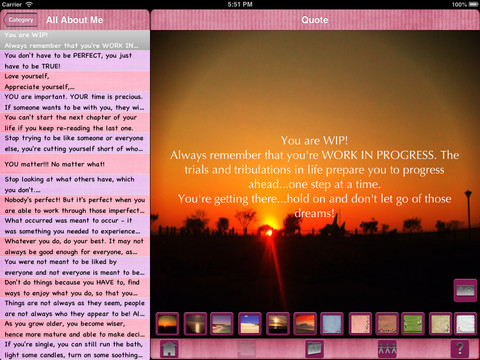The height and width of the screenshot is (360, 480).
Task: Select quote 'You can't start the next chapter'
Action: pos(75,123)
